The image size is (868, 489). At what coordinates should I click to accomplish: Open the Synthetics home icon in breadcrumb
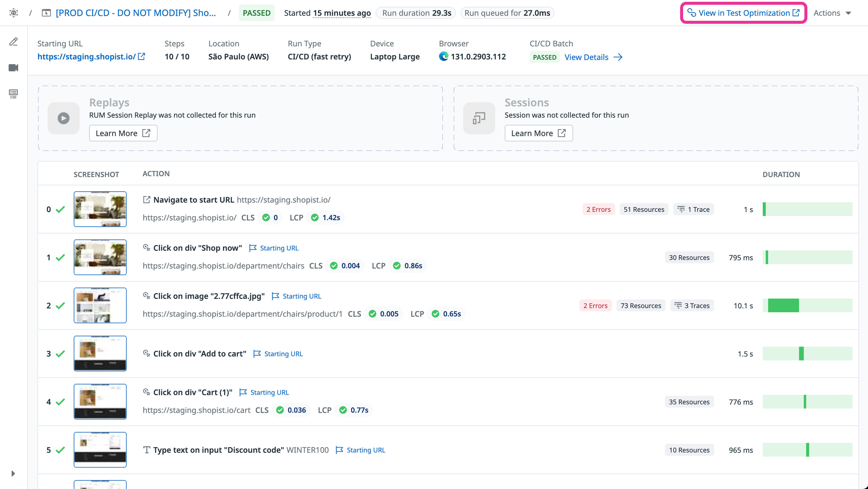coord(13,13)
